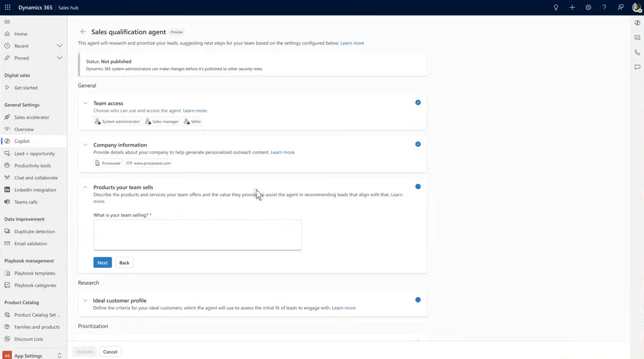Click the Dynamics 365 title text
Screen dimensions: 644x359
(x=36, y=8)
